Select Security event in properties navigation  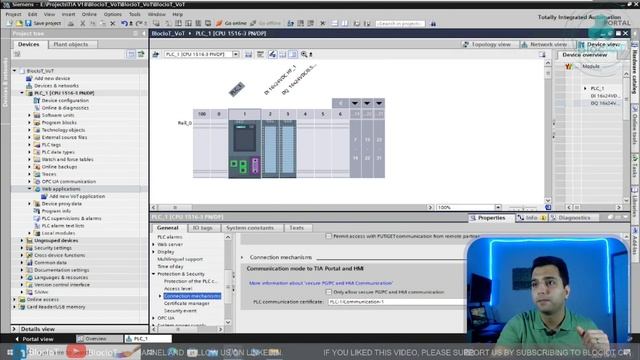click(x=180, y=311)
